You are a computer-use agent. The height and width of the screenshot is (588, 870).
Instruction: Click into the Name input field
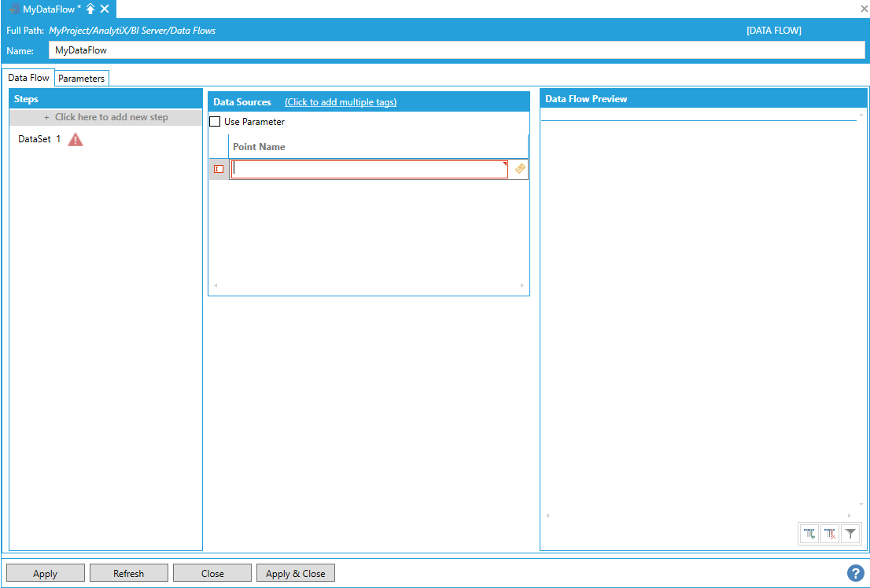pos(457,50)
